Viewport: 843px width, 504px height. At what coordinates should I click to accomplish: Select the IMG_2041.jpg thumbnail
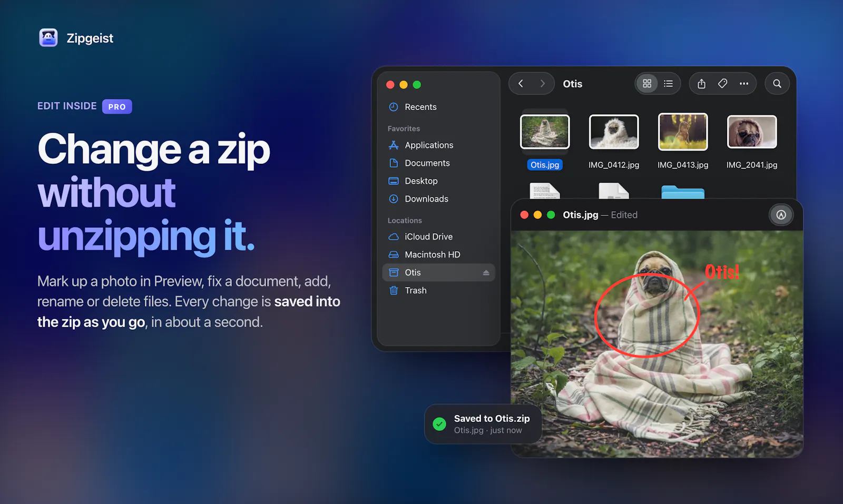point(752,132)
